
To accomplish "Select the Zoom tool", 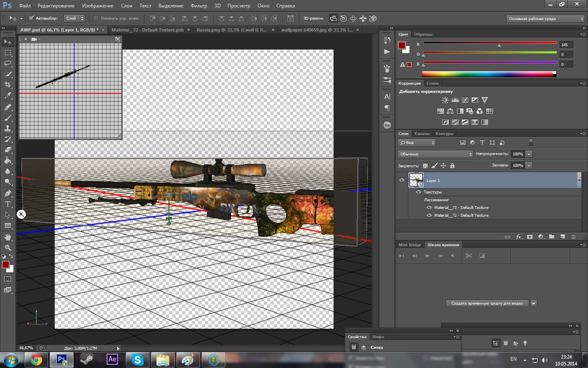I will [x=8, y=247].
